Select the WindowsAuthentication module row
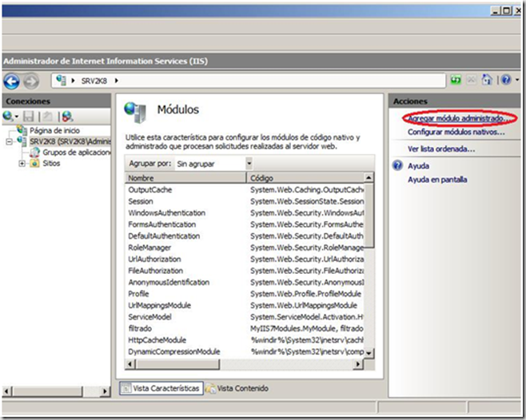This screenshot has height=420, width=526. (245, 213)
